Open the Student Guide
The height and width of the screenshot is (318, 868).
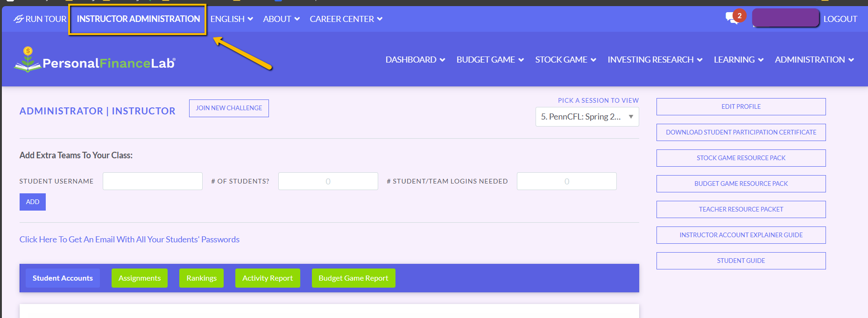click(x=741, y=261)
